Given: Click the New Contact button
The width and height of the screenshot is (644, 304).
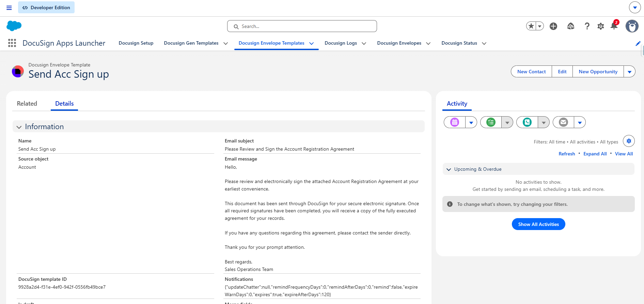Looking at the screenshot, I should click(531, 72).
